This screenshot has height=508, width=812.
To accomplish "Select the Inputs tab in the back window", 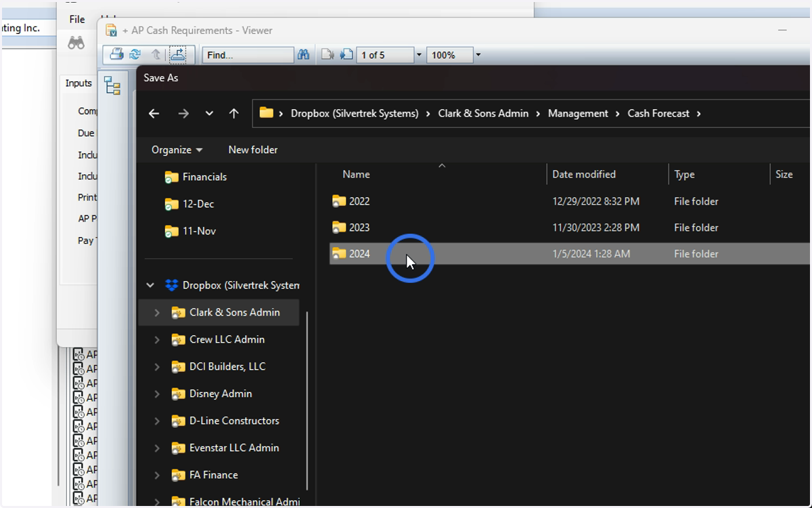I will (78, 83).
